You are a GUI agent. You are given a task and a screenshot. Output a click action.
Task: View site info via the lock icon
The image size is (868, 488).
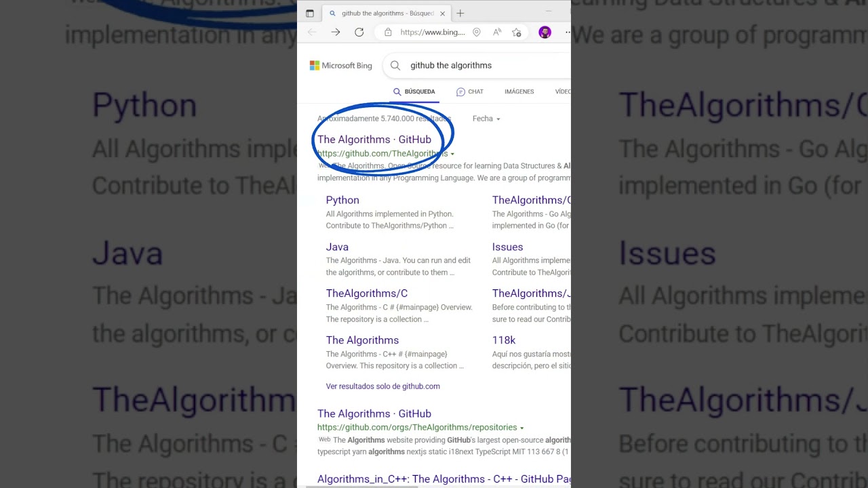pyautogui.click(x=388, y=32)
